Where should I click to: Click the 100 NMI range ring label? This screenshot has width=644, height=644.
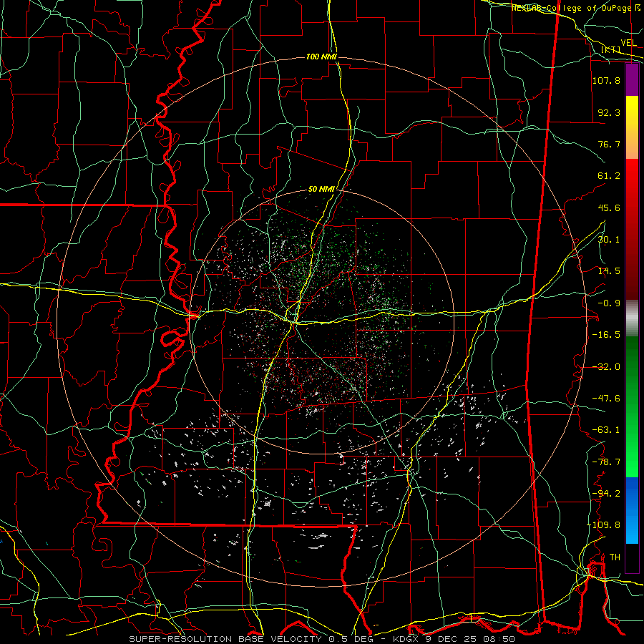pyautogui.click(x=321, y=57)
